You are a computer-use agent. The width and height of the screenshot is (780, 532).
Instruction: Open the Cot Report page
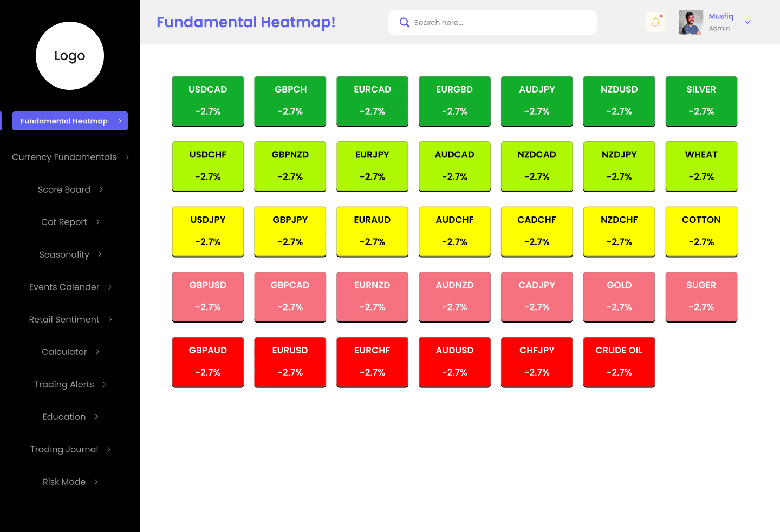[x=64, y=222]
